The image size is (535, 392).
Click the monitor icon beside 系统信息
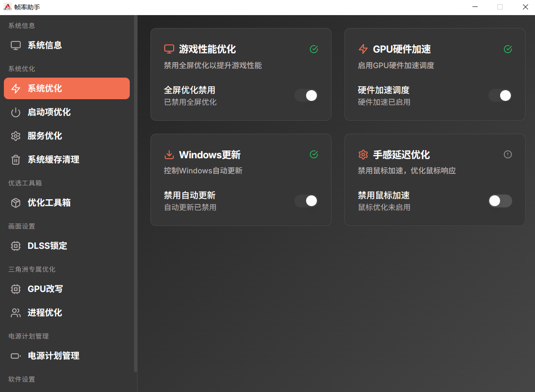[x=16, y=45]
